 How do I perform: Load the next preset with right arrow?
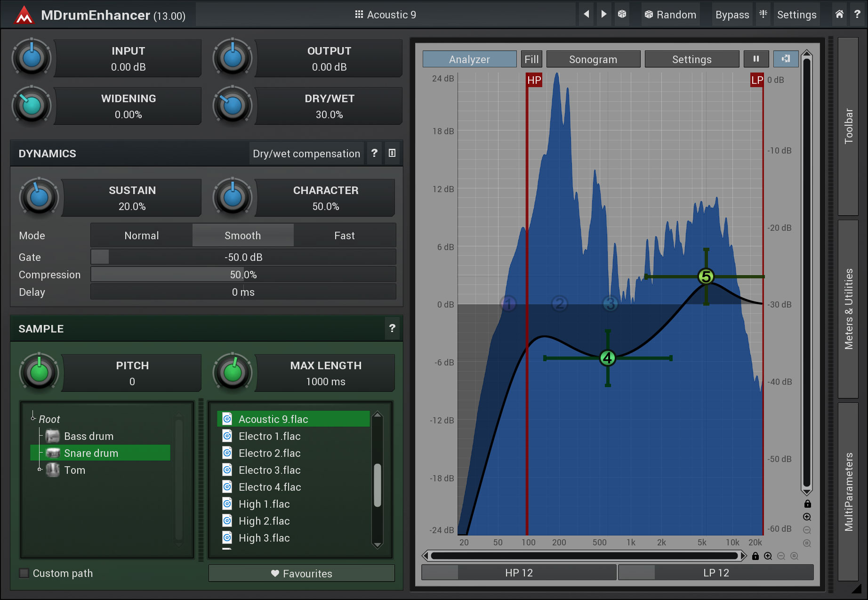click(x=604, y=14)
